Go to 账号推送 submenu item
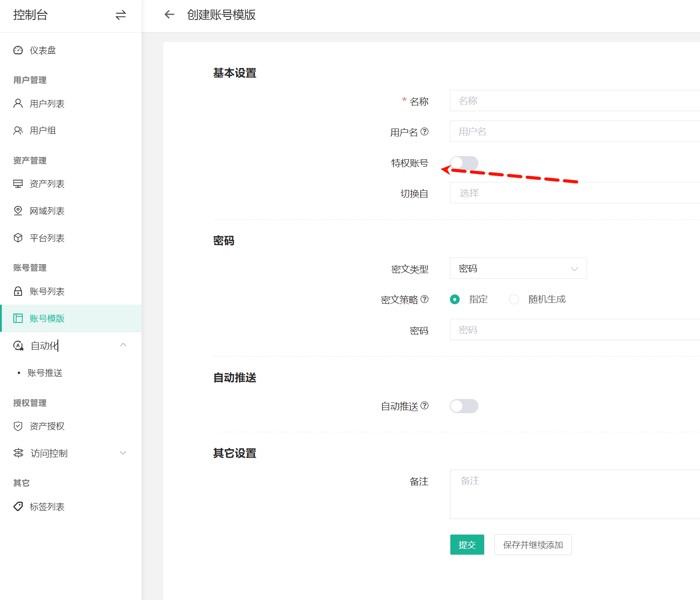The height and width of the screenshot is (600, 700). (45, 373)
